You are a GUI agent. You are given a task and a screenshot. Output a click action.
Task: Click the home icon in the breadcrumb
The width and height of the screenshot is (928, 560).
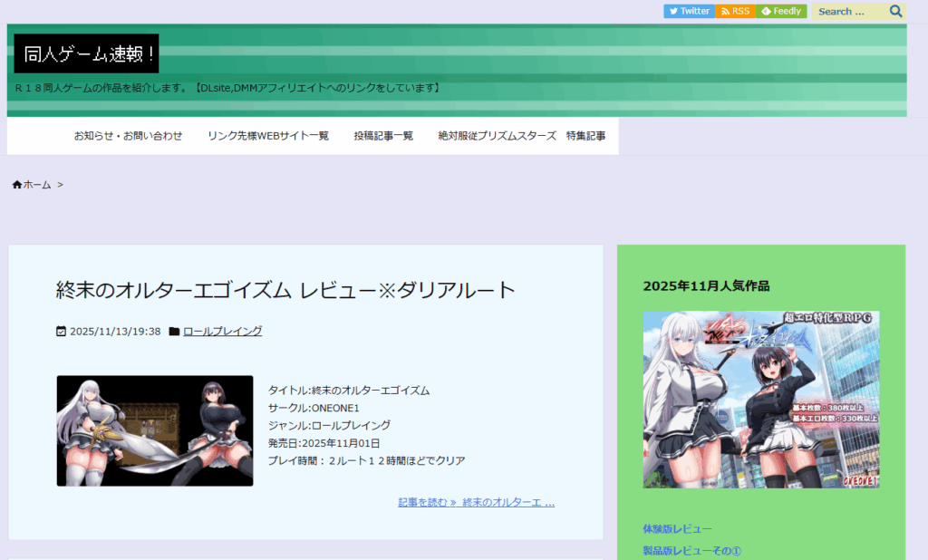(16, 184)
